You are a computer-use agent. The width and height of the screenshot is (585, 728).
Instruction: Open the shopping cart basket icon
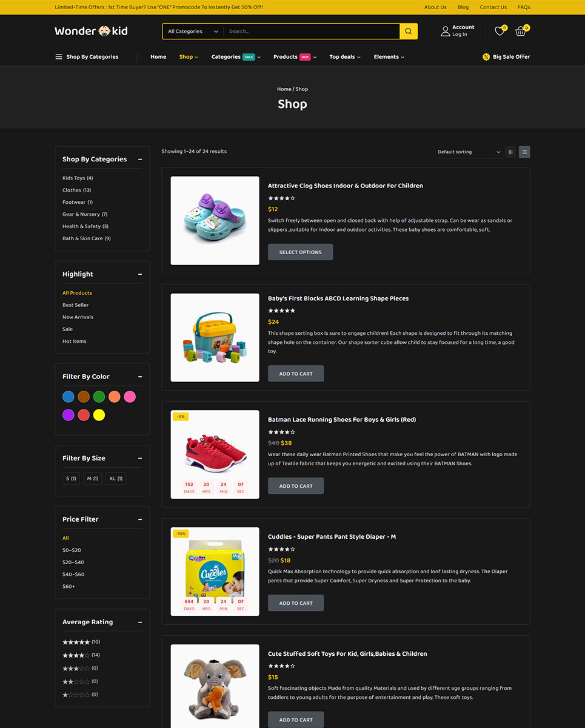click(520, 31)
